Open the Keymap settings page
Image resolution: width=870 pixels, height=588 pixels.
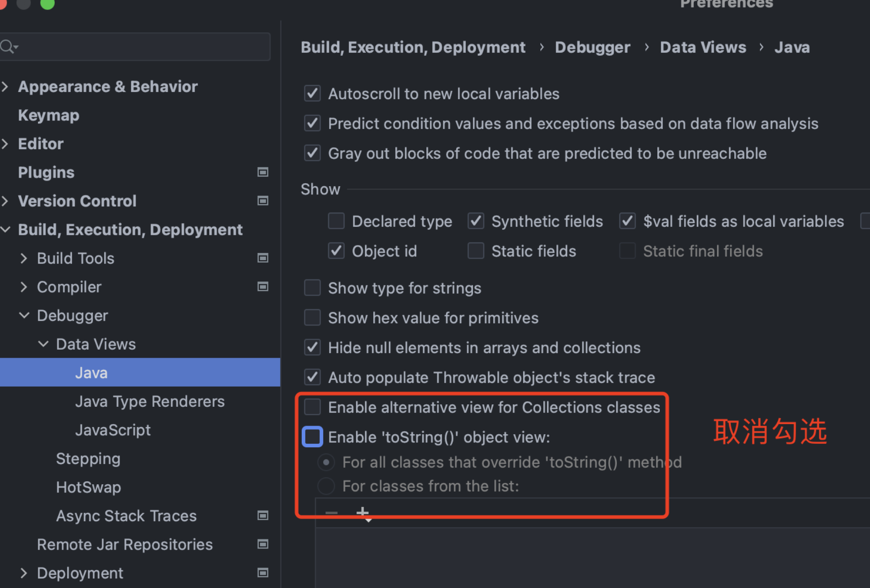49,115
